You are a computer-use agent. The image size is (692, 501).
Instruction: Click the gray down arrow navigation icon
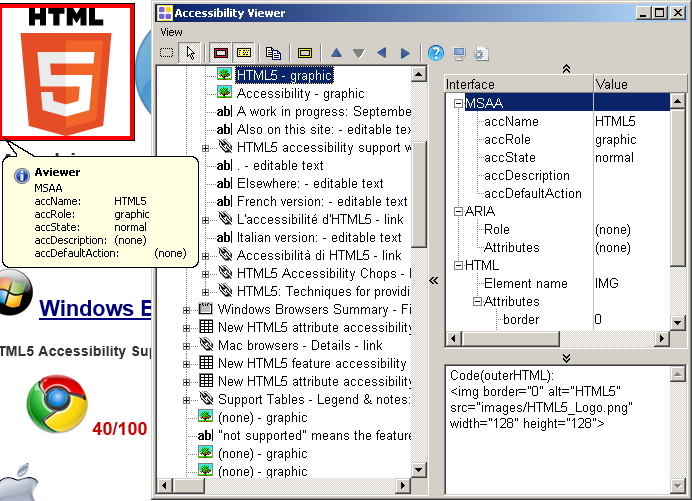point(359,53)
